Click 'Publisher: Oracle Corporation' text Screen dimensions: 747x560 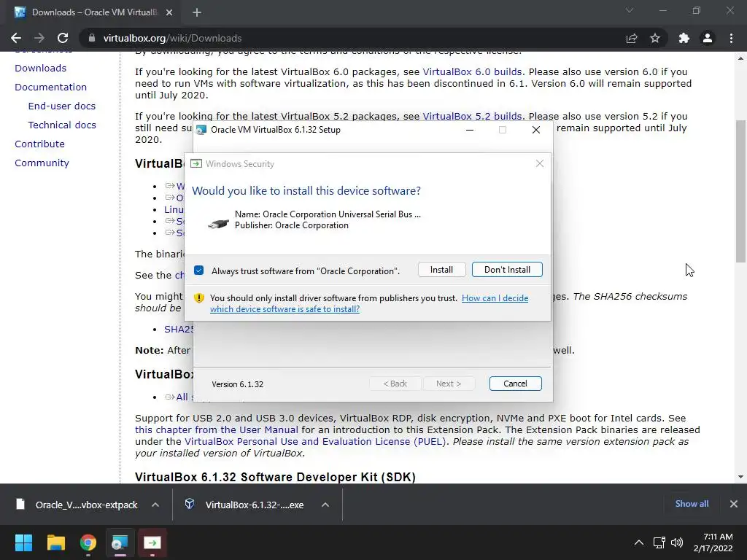pyautogui.click(x=292, y=225)
